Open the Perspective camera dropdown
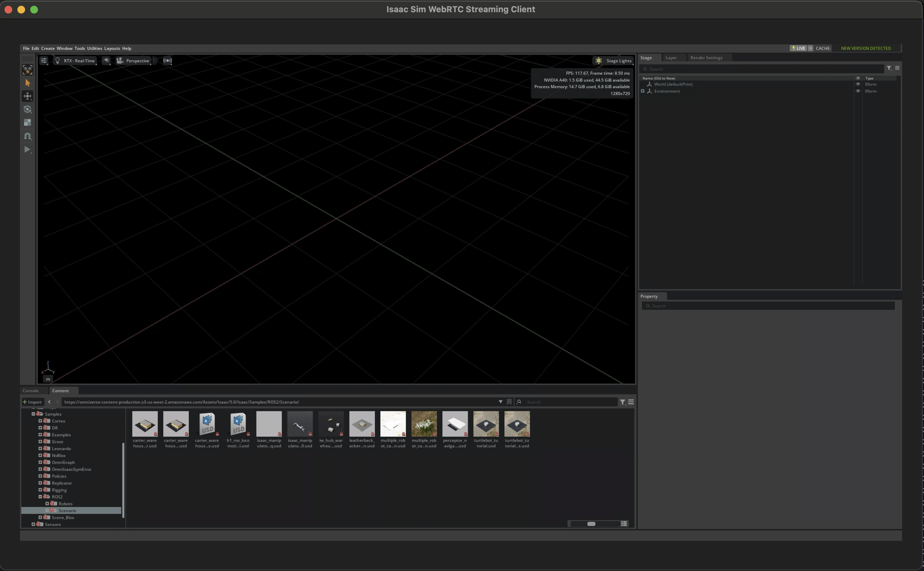Screen dimensions: 924x571 [133, 61]
